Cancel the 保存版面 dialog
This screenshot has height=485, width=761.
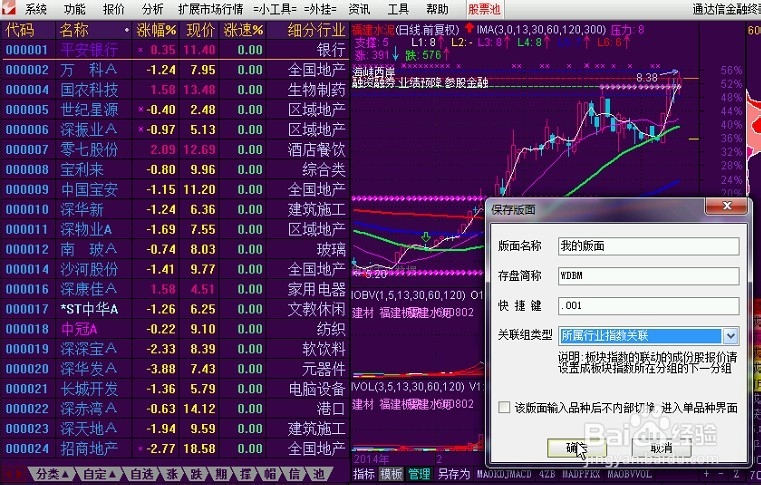(661, 448)
